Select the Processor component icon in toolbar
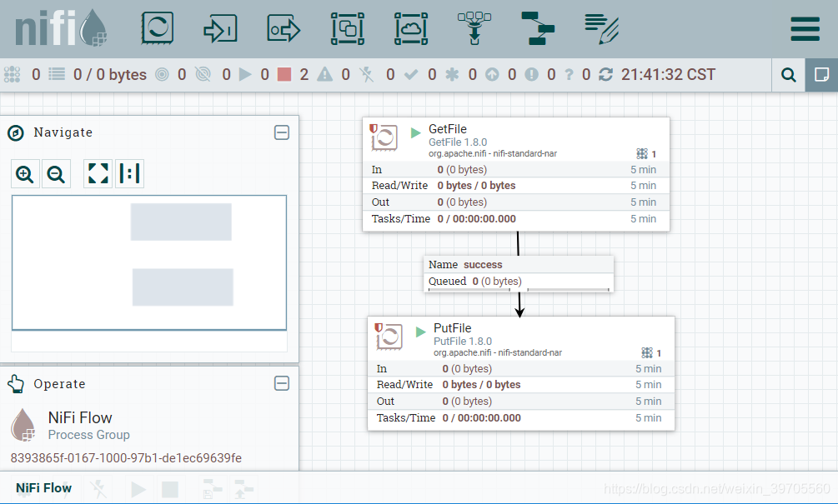 click(x=157, y=27)
